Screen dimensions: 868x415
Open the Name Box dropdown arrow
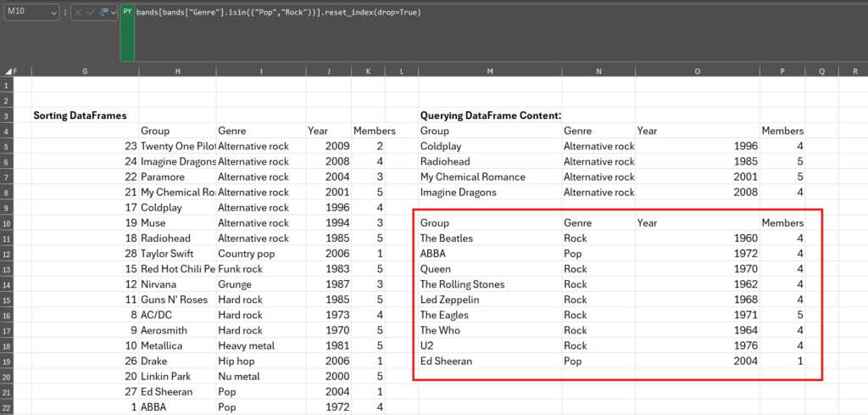53,12
